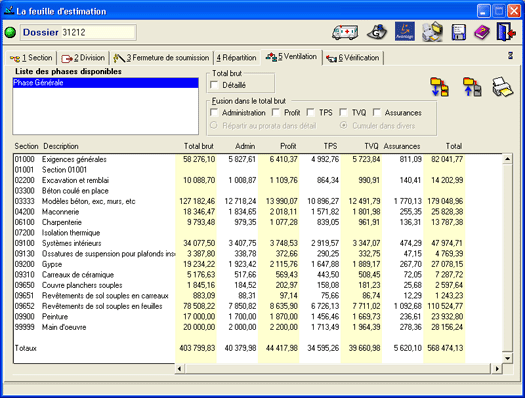Click value 82 041,77 in Total column
This screenshot has width=525, height=398.
pos(447,159)
